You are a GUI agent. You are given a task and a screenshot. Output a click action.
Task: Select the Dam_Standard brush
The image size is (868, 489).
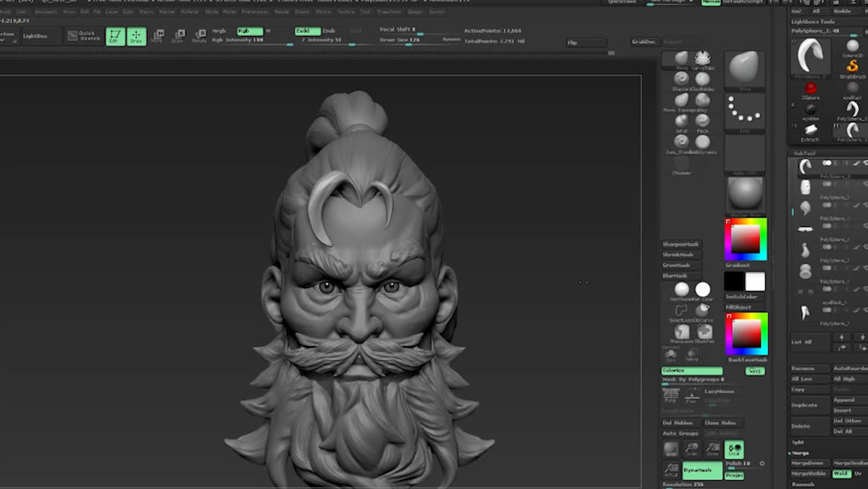pyautogui.click(x=680, y=141)
